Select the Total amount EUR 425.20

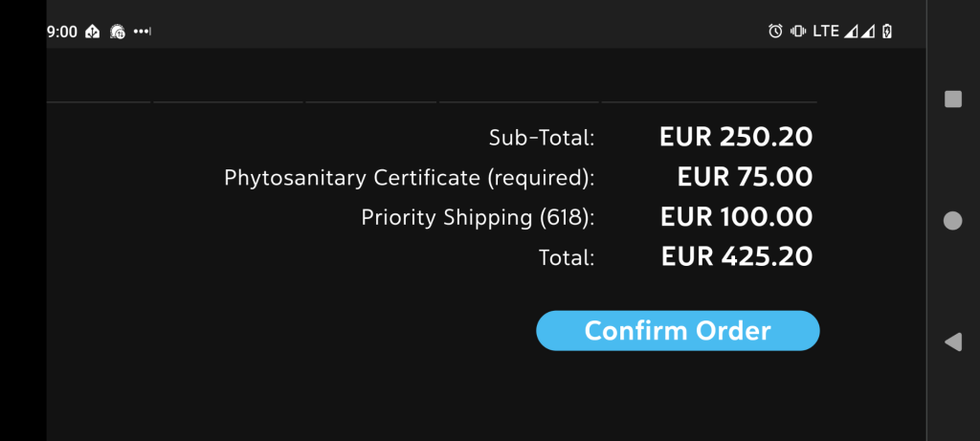click(x=737, y=256)
